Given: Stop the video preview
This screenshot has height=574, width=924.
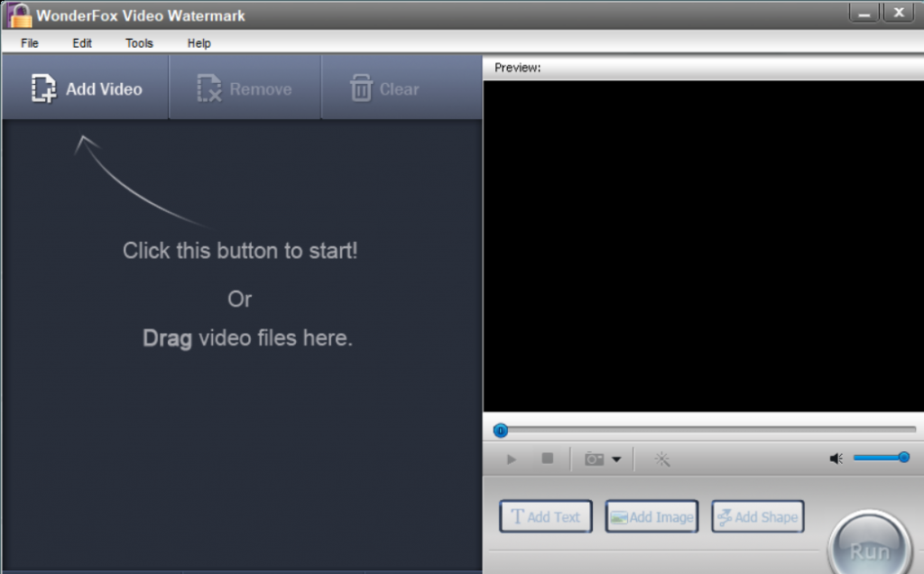Looking at the screenshot, I should click(x=548, y=458).
